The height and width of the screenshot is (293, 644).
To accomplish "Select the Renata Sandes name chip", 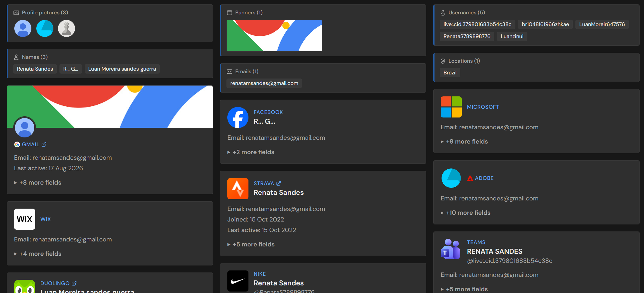I will click(35, 69).
